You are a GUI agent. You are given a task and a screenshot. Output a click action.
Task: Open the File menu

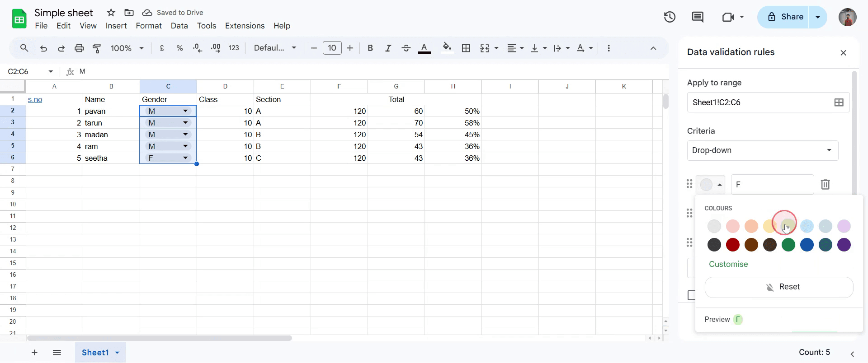(x=41, y=26)
